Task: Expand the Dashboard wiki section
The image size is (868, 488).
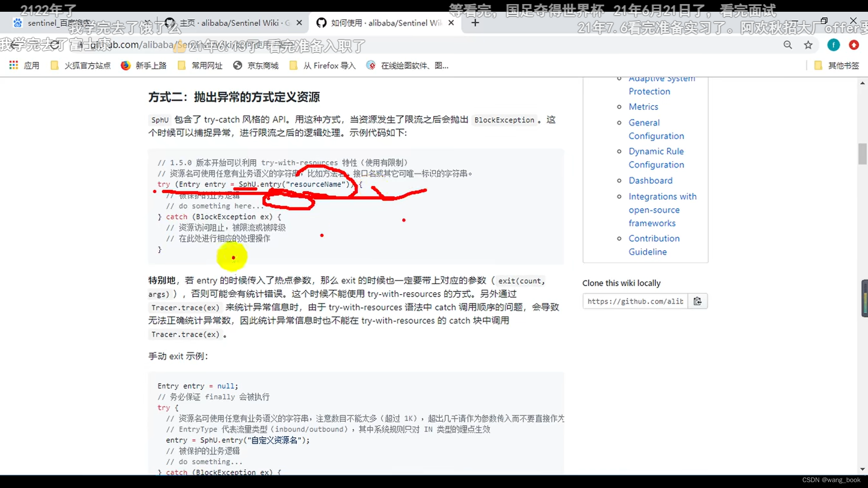Action: (651, 180)
